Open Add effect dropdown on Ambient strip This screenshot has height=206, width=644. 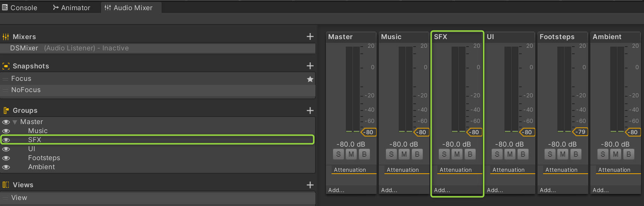point(600,190)
